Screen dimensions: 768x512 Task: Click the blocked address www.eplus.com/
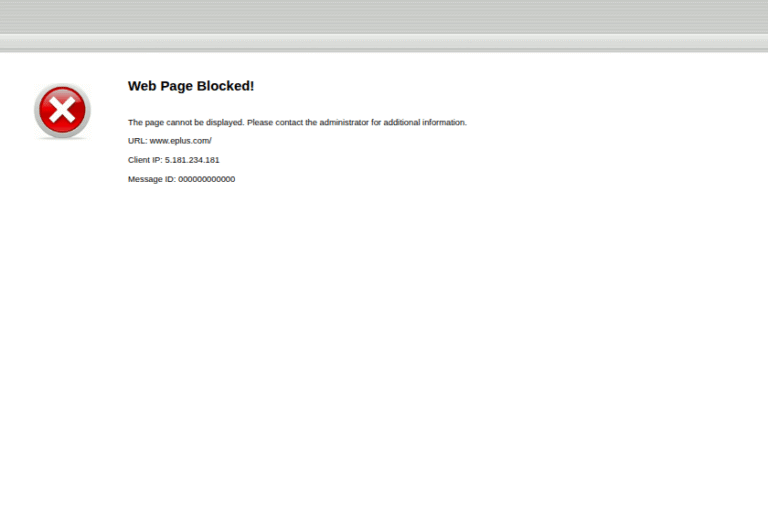181,141
